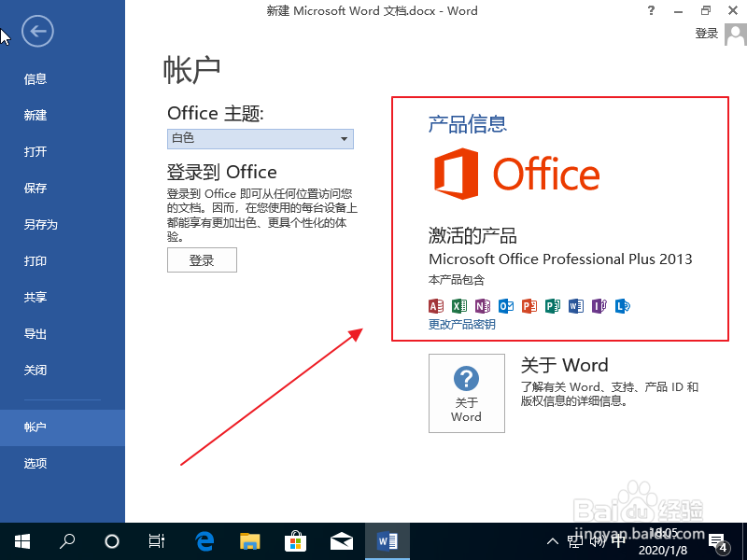Click the volume icon in the system tray
The height and width of the screenshot is (560, 747).
pyautogui.click(x=597, y=541)
